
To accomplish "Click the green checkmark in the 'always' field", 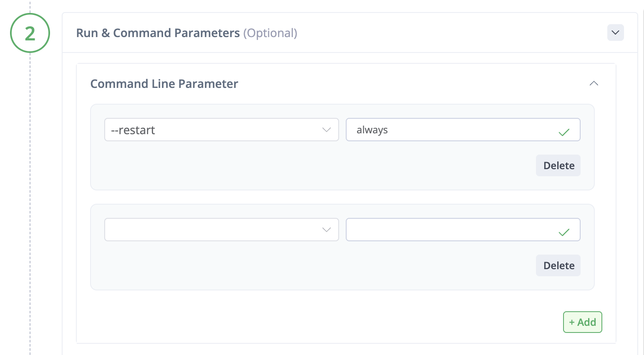I will click(x=564, y=132).
